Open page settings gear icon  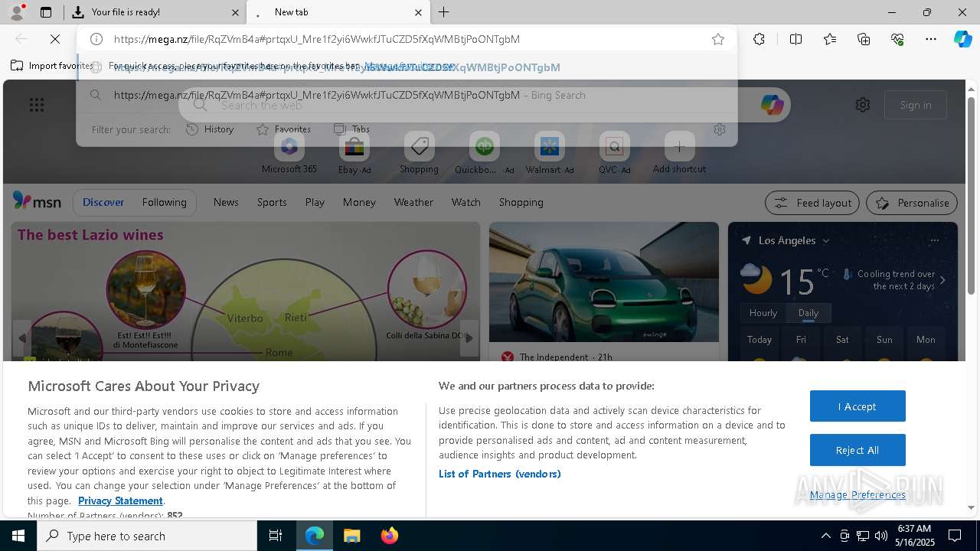863,105
